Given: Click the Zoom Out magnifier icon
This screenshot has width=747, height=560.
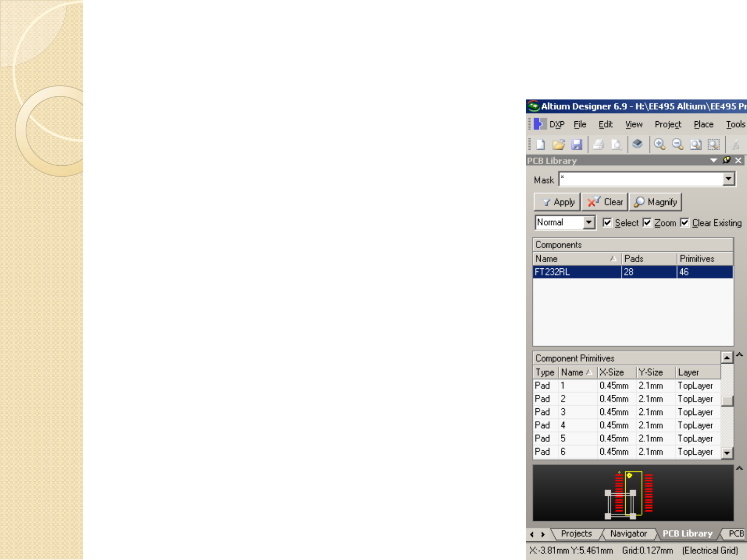Looking at the screenshot, I should (678, 145).
